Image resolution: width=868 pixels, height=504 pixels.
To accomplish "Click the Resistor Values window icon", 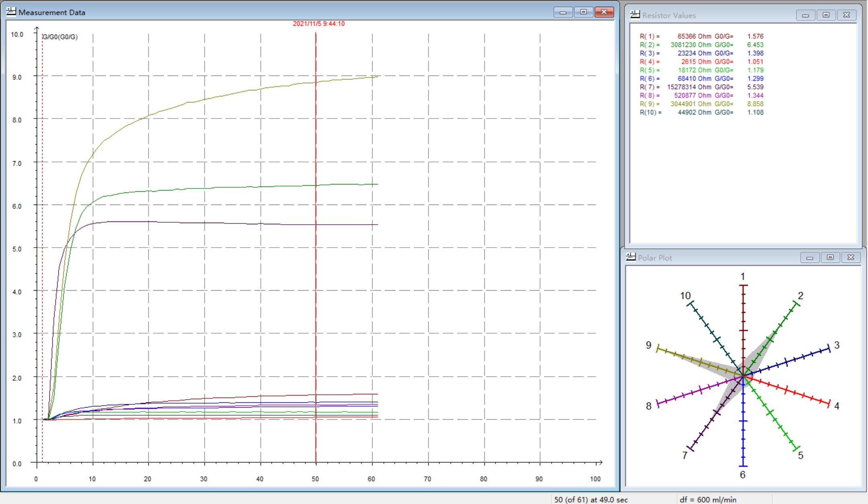I will (x=635, y=15).
